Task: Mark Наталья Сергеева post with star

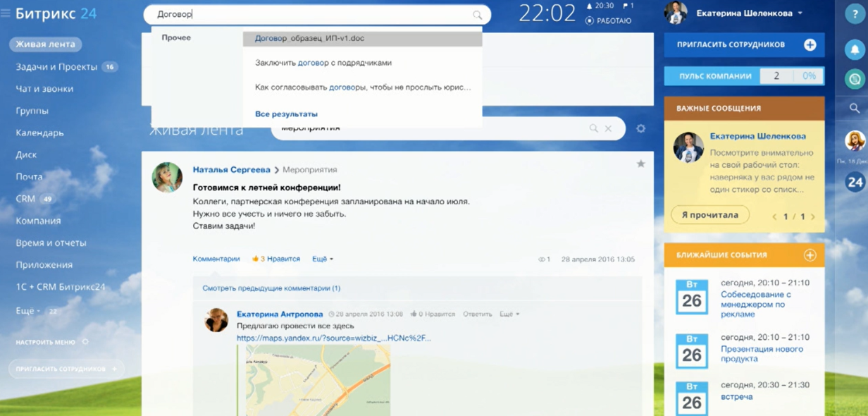Action: (640, 164)
